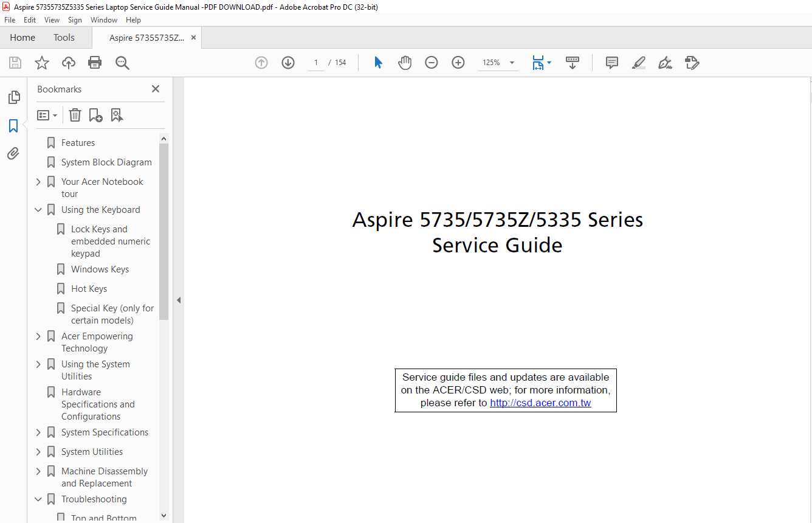Activate the selection arrow tool
Image resolution: width=812 pixels, height=523 pixels.
pos(378,63)
